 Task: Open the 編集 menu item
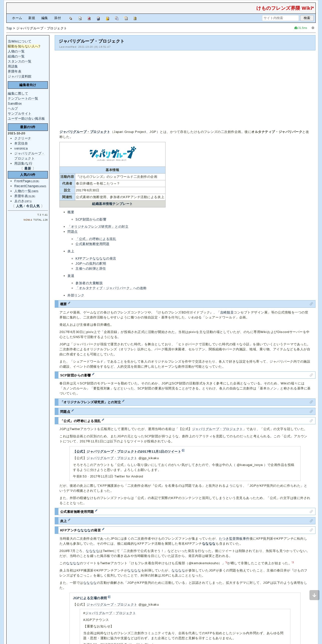45,18
